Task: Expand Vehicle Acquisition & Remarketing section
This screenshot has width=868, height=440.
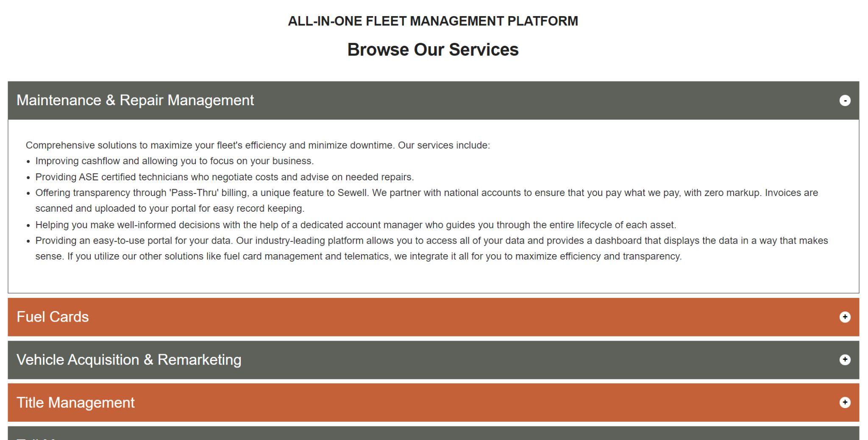Action: [424, 360]
